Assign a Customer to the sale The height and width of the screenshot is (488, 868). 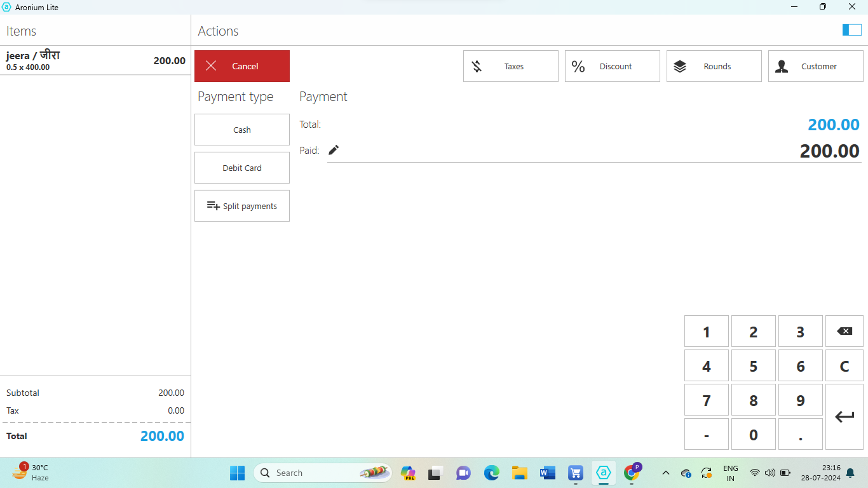click(816, 66)
